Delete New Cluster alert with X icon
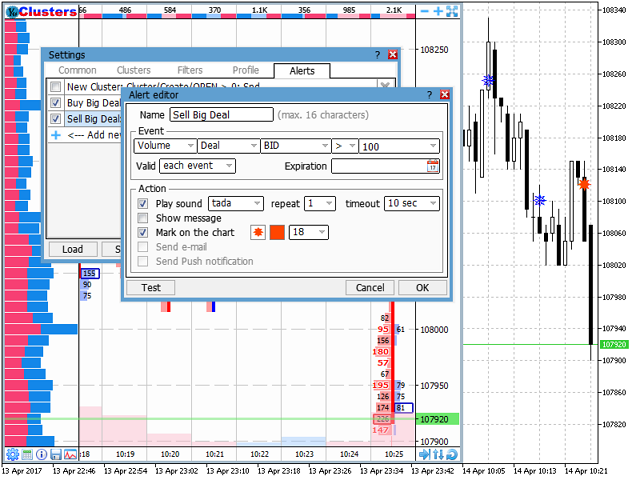Viewport: 640px width, 480px height. pos(384,85)
